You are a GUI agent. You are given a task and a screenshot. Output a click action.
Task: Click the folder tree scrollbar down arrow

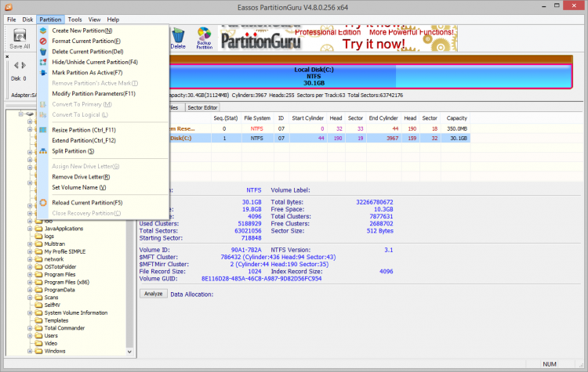click(x=129, y=352)
